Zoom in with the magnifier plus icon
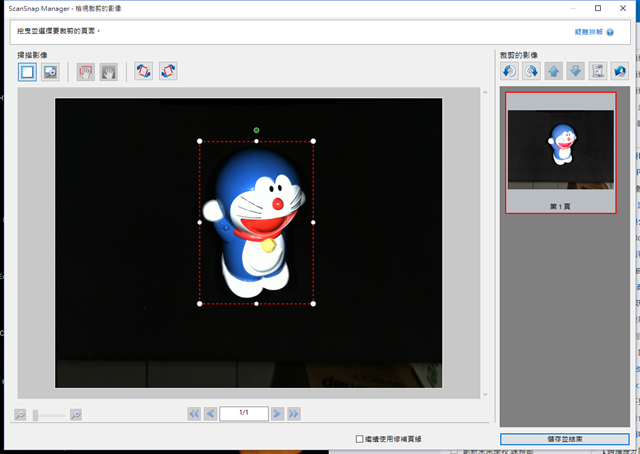Screen dimensions: 640x454 (x=76, y=415)
